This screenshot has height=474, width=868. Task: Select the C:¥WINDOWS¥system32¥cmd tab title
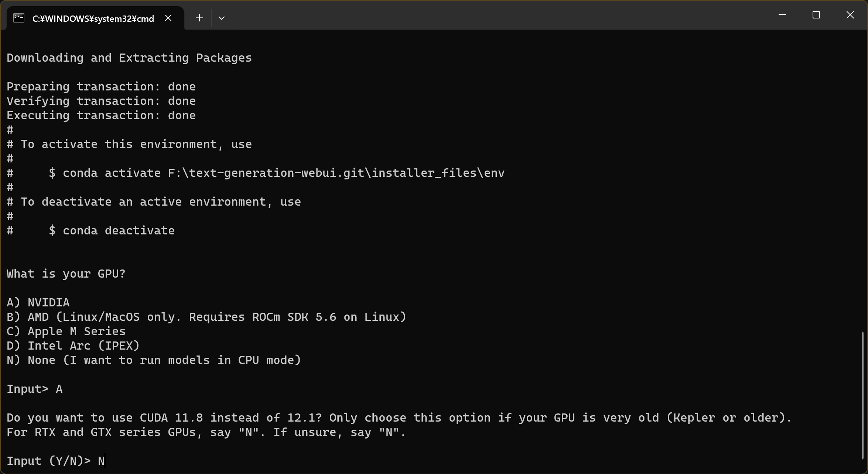(93, 19)
